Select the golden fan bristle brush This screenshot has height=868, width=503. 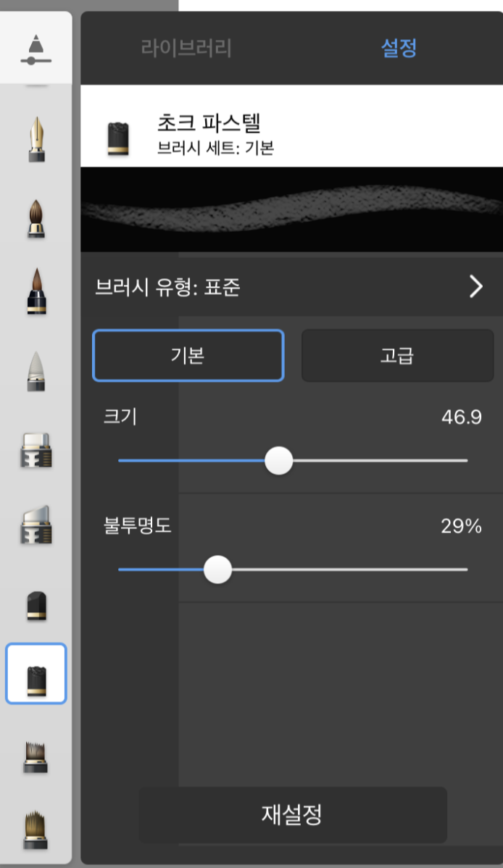[x=36, y=830]
